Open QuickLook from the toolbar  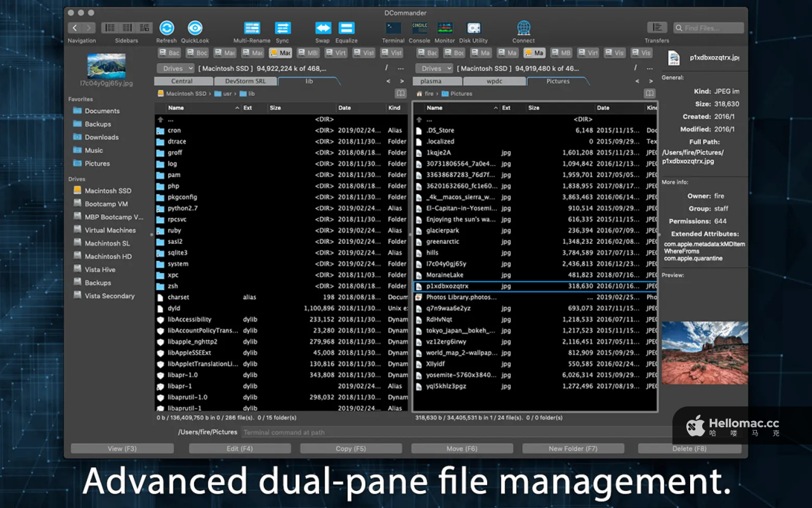(195, 28)
